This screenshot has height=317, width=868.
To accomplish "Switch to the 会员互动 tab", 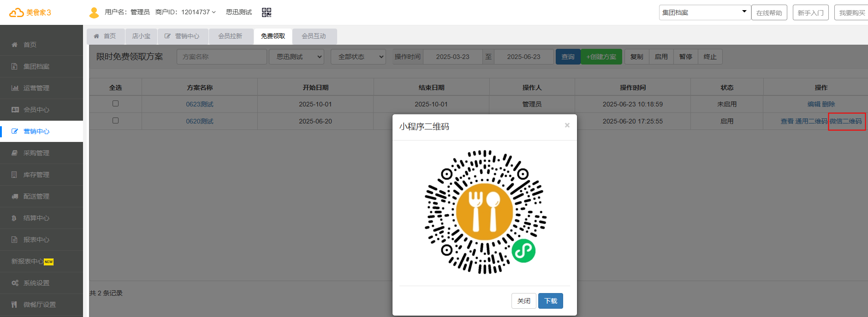I will click(x=314, y=36).
